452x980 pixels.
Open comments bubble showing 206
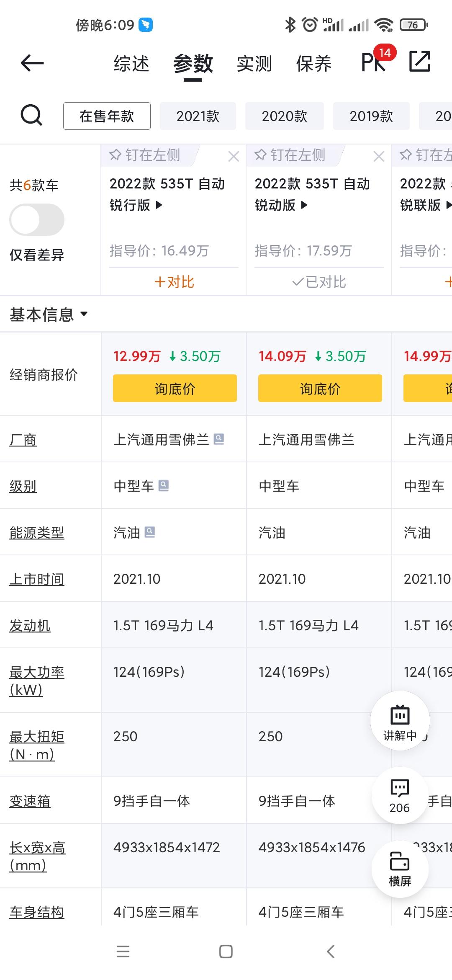click(400, 796)
